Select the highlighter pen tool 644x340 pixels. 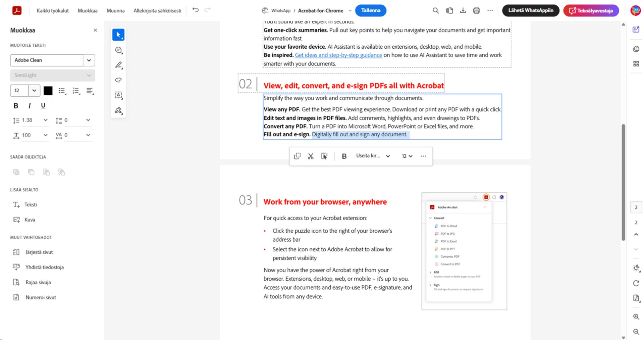tap(118, 65)
